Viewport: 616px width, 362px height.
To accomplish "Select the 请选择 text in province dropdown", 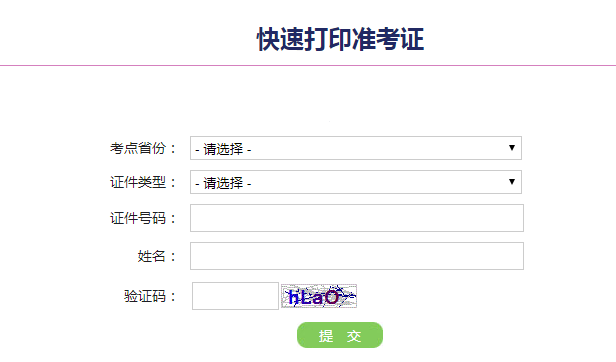I will (x=223, y=149).
